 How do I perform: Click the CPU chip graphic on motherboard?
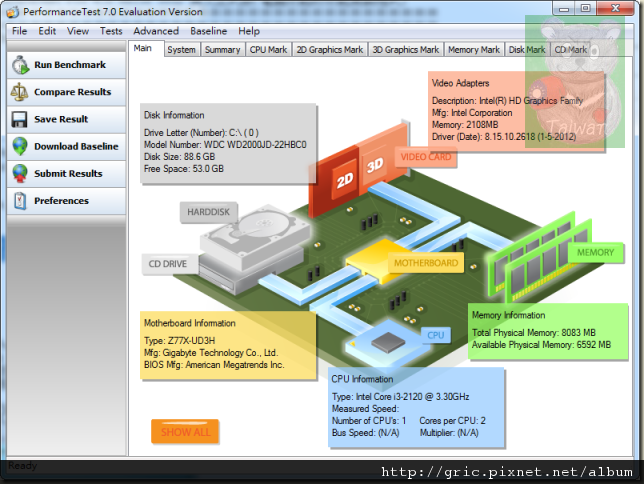[388, 342]
